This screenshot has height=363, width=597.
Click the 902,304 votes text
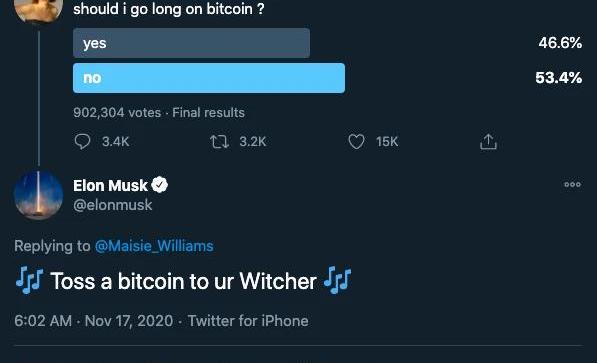pyautogui.click(x=117, y=113)
